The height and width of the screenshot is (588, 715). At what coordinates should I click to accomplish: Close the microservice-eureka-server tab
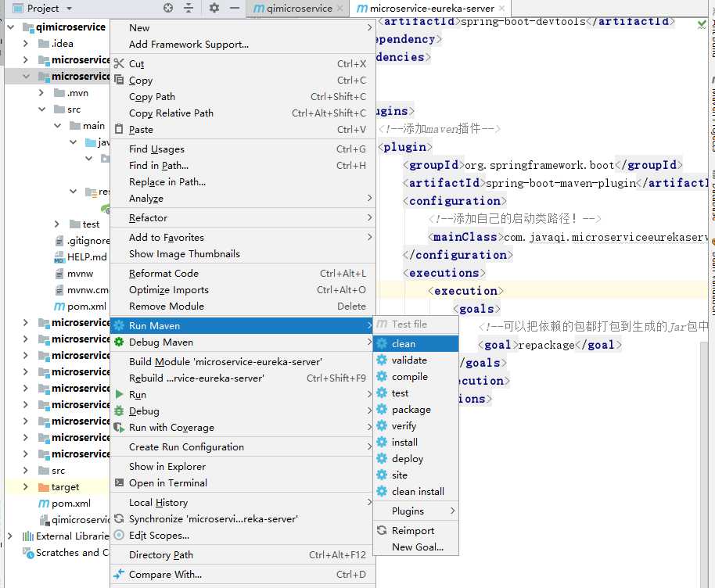coord(501,8)
